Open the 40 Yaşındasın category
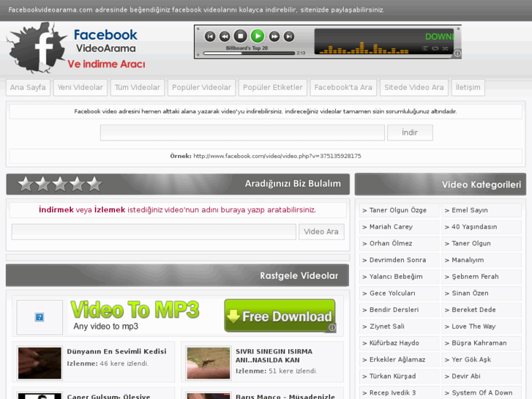The width and height of the screenshot is (532, 399). click(482, 227)
